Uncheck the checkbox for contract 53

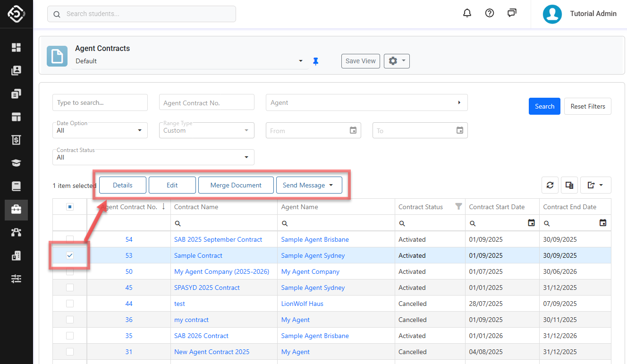pos(70,255)
